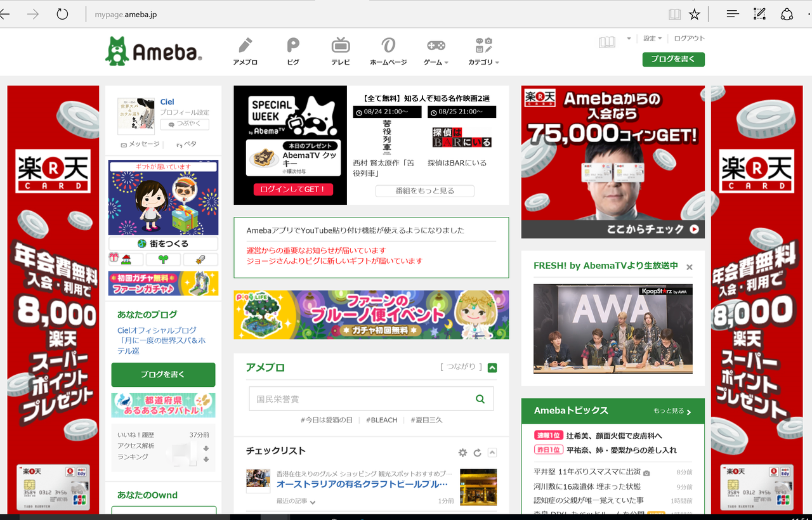Image resolution: width=812 pixels, height=520 pixels.
Task: Click the ログアウト link
Action: point(689,39)
